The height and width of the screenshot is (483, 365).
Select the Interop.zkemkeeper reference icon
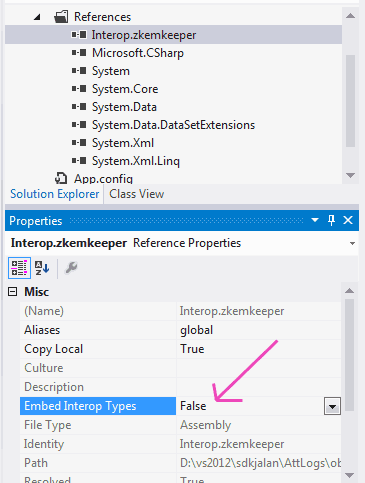click(79, 35)
